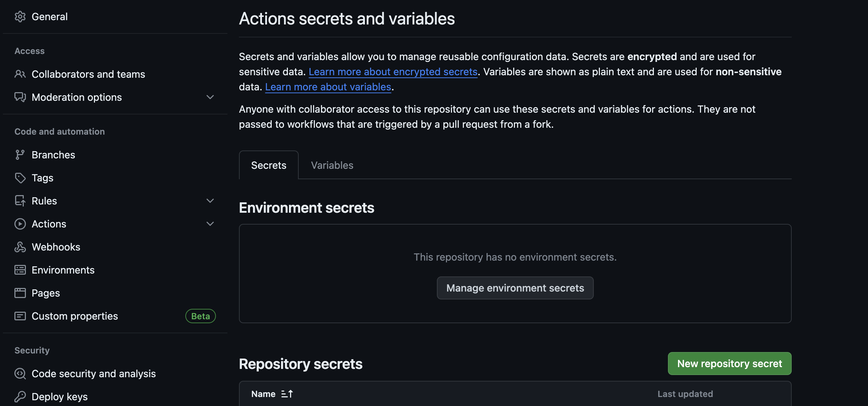The image size is (868, 406).
Task: Click the Branches branch icon
Action: [21, 155]
